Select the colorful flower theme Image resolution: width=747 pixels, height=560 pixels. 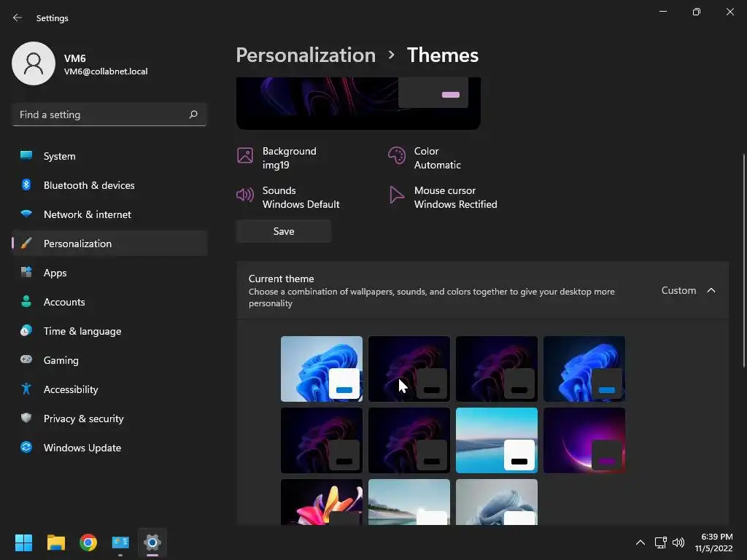[322, 502]
